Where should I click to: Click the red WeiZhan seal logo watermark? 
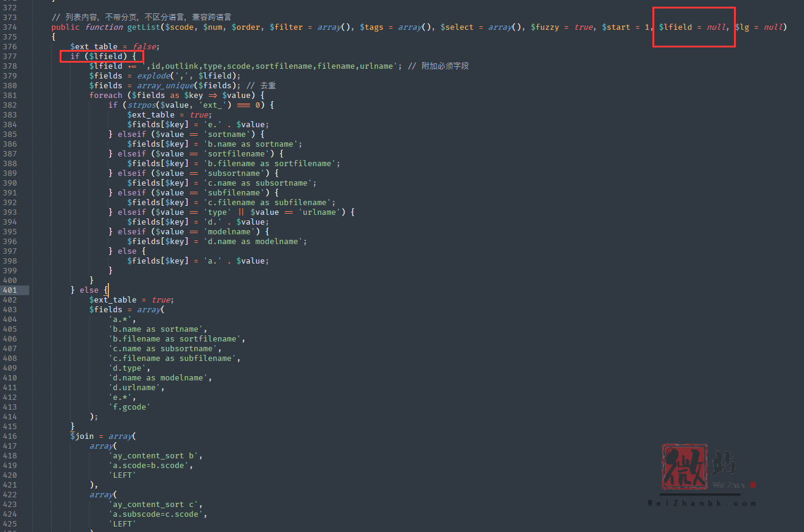(685, 467)
